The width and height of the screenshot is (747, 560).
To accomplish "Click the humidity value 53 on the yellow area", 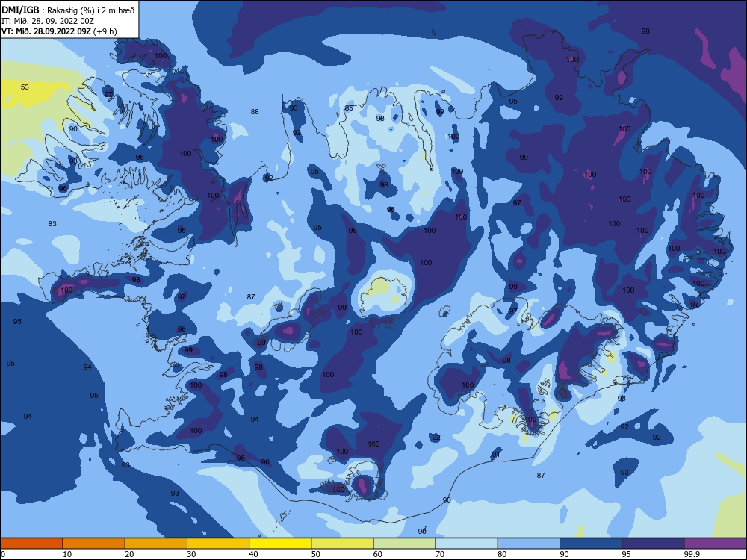I will click(25, 87).
